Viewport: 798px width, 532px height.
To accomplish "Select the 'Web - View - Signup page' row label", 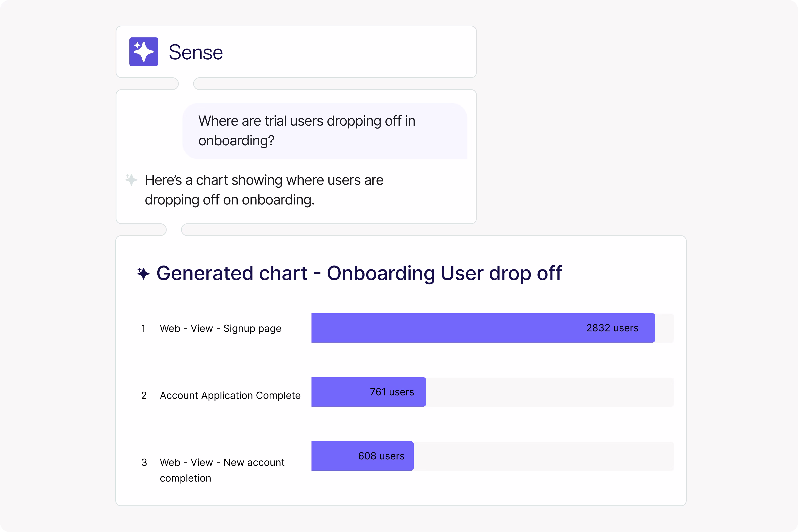I will click(220, 328).
